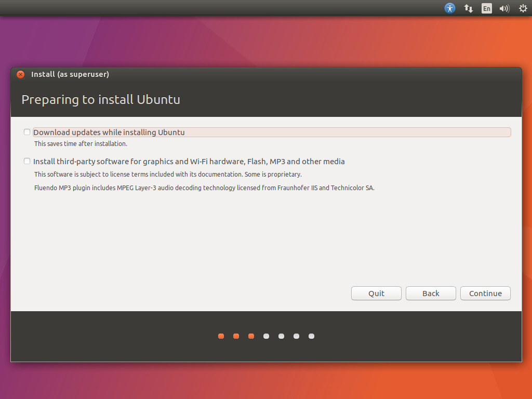
Task: Click the license terms proprietary notice text
Action: coord(168,175)
